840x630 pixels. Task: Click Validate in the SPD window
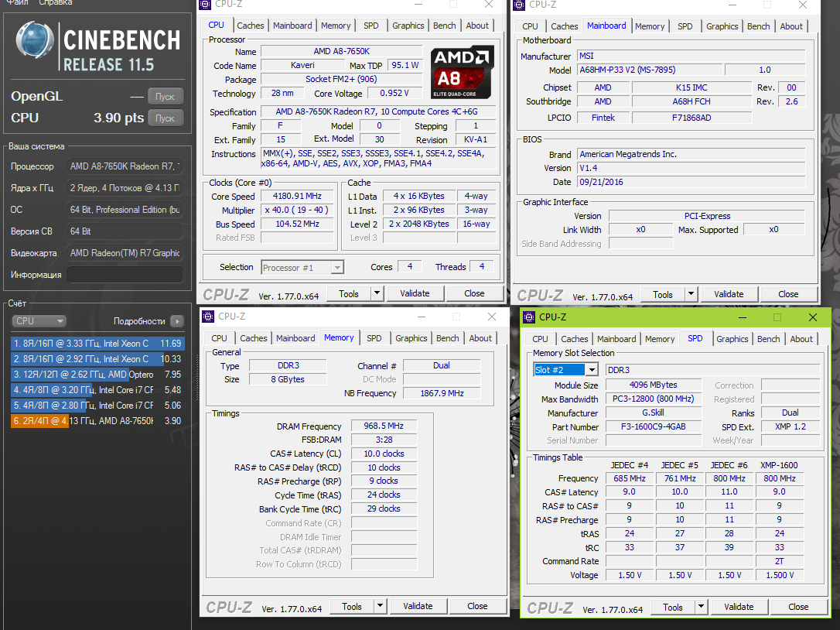pos(739,607)
